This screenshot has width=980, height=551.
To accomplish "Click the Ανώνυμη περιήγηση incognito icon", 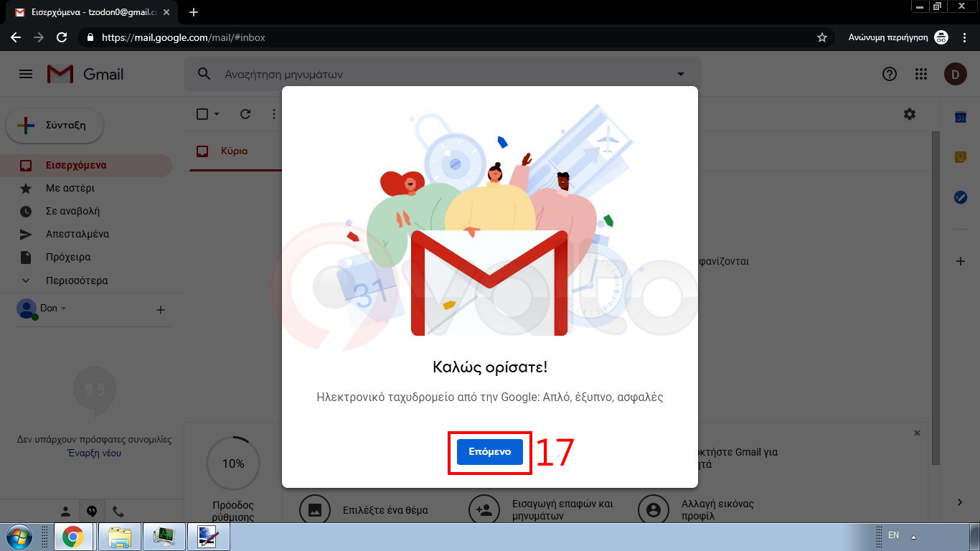I will [x=941, y=37].
